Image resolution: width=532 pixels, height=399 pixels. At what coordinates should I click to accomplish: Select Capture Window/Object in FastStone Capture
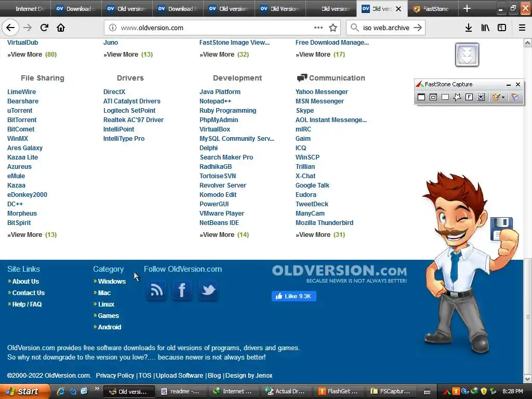[x=433, y=97]
